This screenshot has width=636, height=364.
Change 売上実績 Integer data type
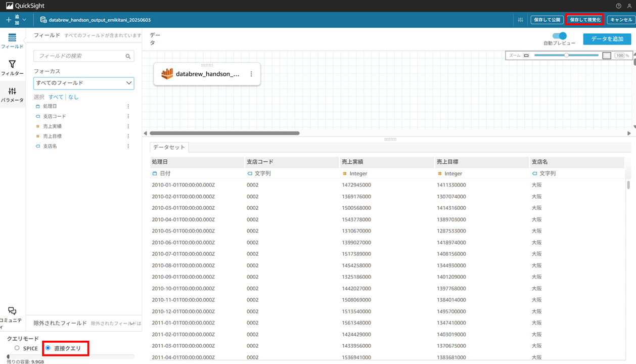[x=355, y=173]
